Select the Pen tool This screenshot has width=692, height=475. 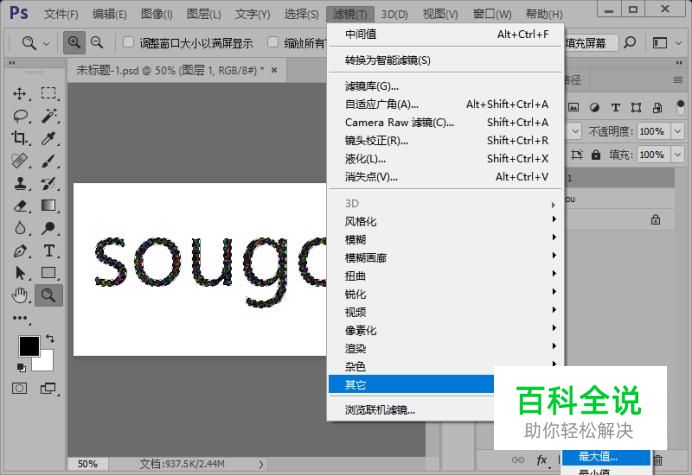(19, 251)
